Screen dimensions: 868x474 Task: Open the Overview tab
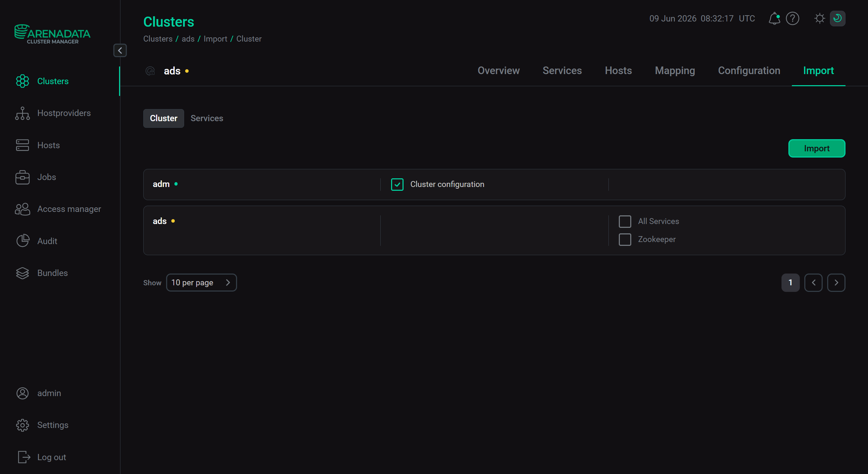(498, 71)
